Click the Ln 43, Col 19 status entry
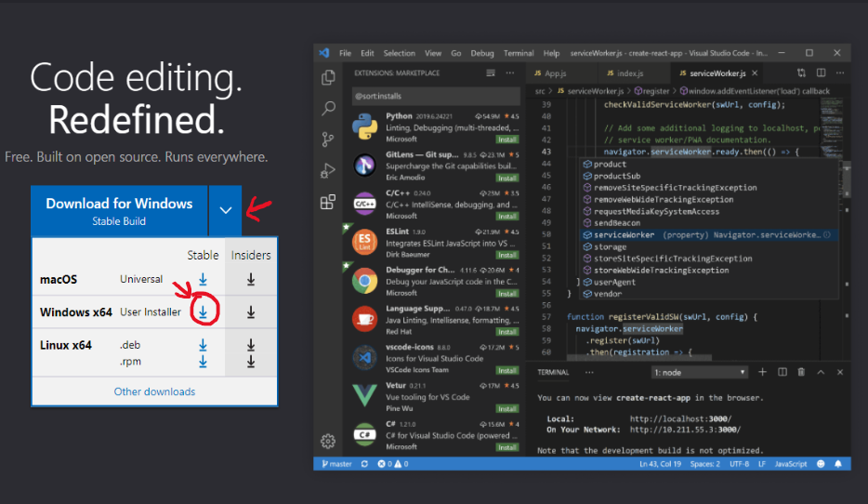The height and width of the screenshot is (504, 868). pos(661,464)
